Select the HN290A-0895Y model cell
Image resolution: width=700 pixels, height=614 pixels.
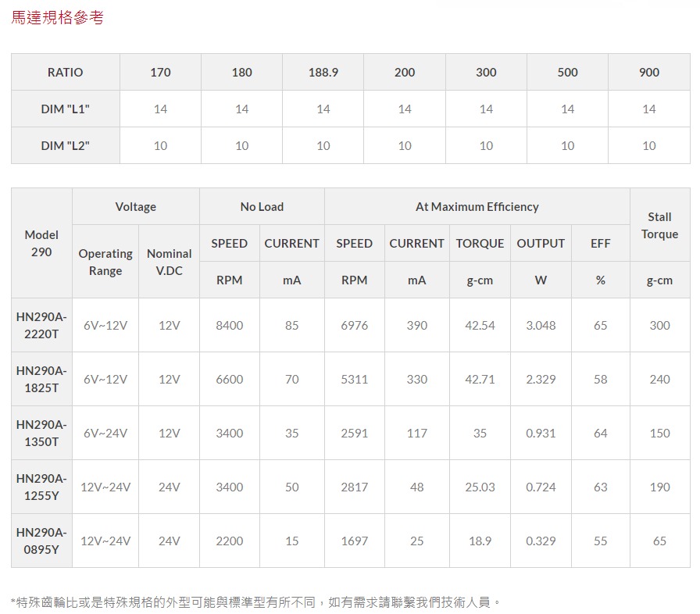pos(41,541)
